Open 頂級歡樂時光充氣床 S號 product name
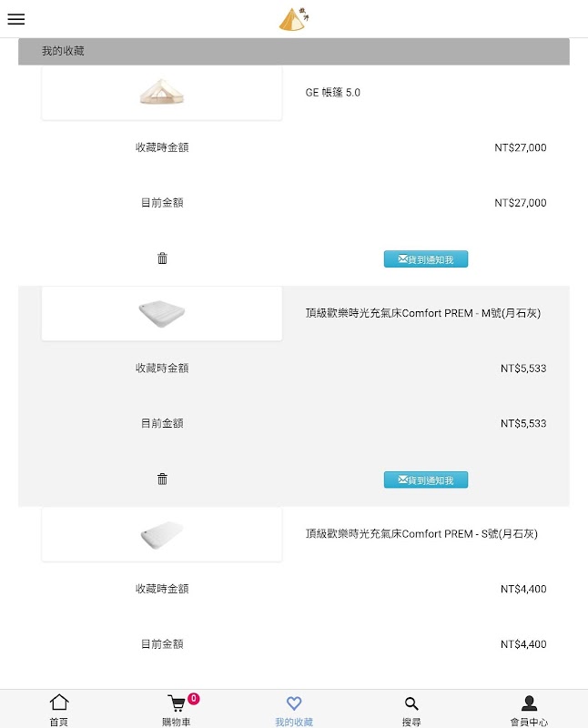This screenshot has width=588, height=728. [x=421, y=533]
